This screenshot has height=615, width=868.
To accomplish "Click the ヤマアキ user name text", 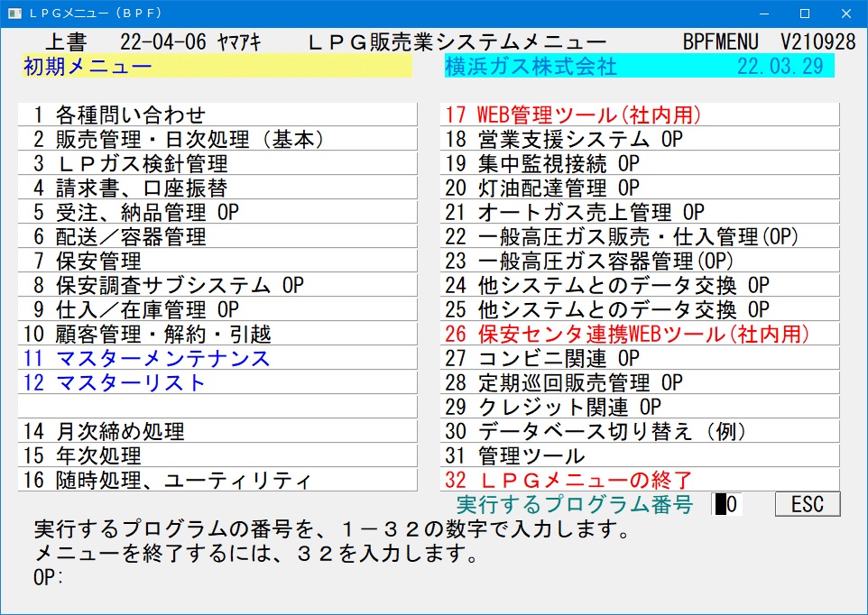I will point(239,42).
